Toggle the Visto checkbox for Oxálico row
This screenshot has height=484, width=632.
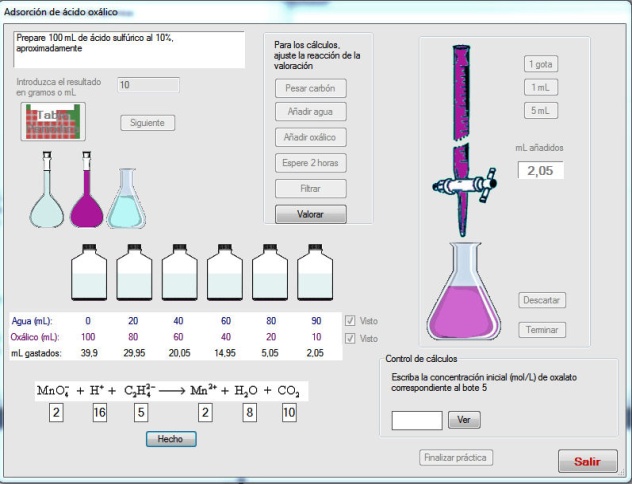350,339
